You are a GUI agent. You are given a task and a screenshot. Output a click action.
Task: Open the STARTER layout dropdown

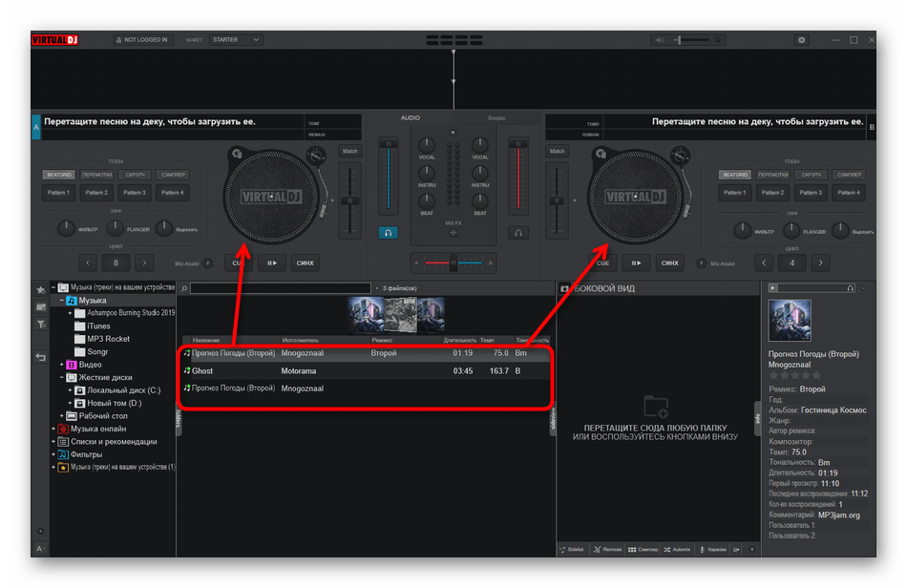(237, 40)
